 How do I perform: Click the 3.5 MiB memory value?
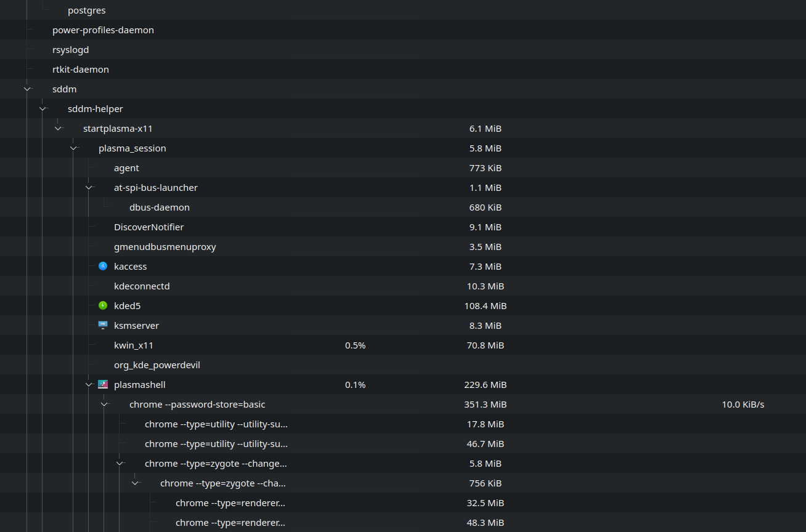tap(486, 246)
